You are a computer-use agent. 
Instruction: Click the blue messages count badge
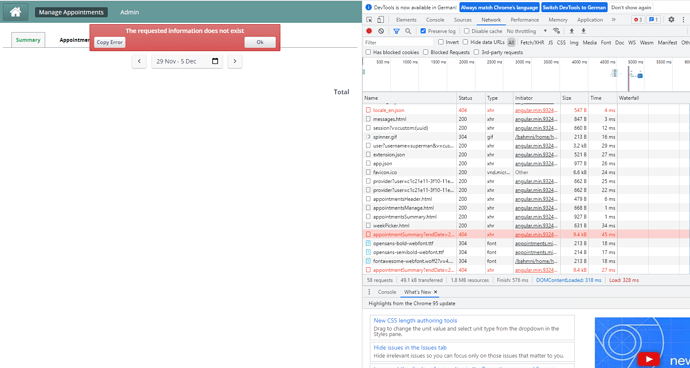654,20
